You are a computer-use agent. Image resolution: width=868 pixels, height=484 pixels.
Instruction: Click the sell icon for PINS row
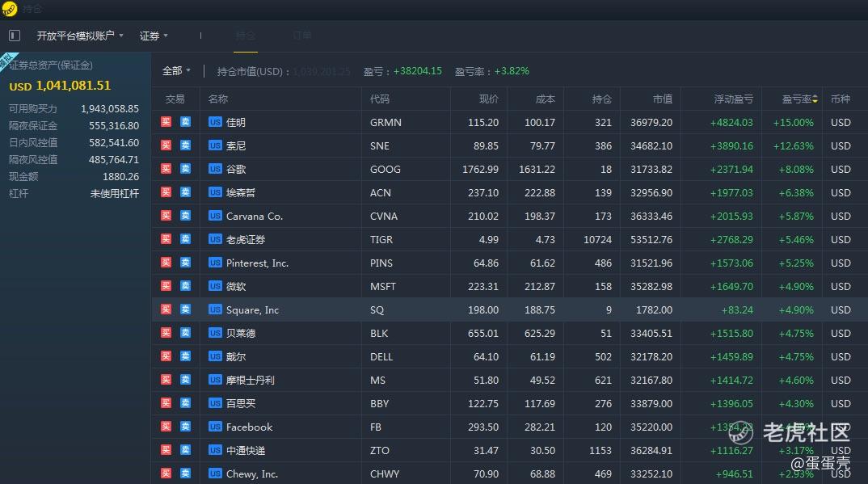click(x=185, y=262)
